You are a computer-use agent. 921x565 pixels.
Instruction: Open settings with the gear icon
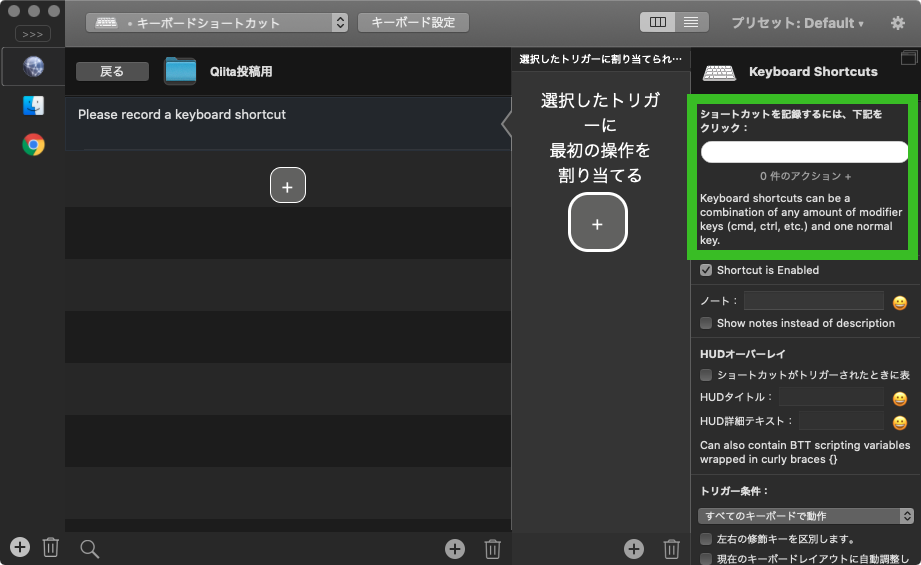(898, 23)
